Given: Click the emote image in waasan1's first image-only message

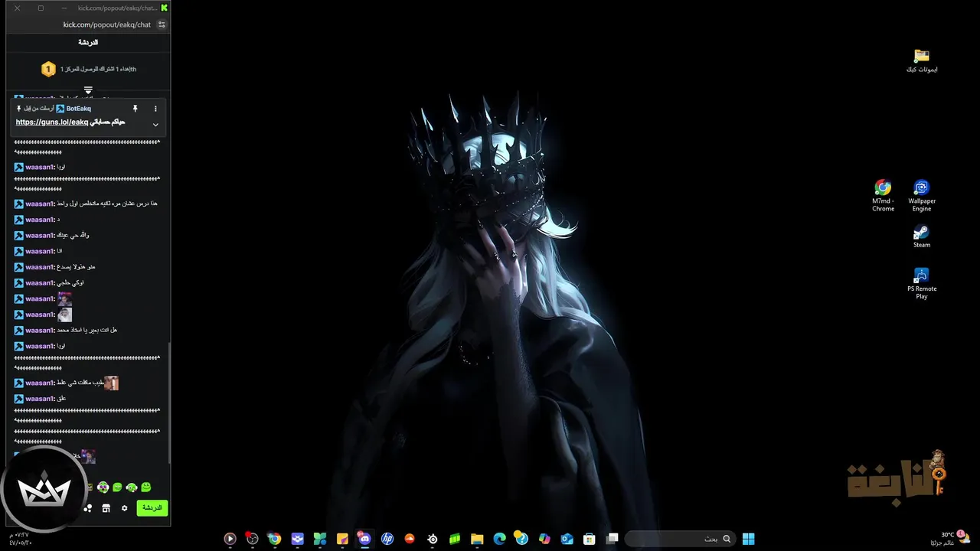Looking at the screenshot, I should [x=64, y=298].
